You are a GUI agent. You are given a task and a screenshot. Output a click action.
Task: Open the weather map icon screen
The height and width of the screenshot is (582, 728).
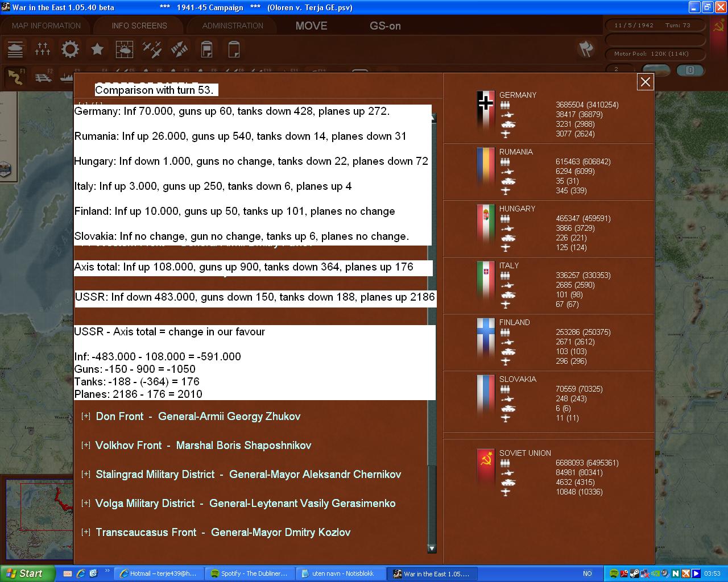coord(125,49)
